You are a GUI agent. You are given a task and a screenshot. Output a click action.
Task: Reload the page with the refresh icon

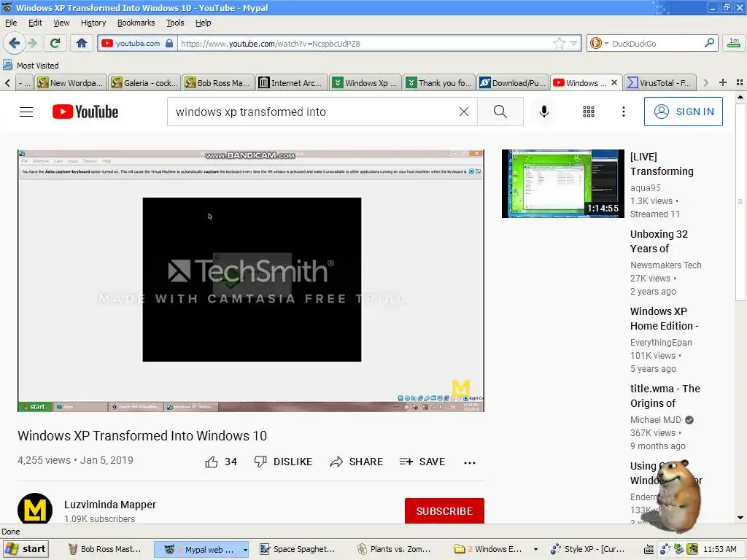pos(55,43)
